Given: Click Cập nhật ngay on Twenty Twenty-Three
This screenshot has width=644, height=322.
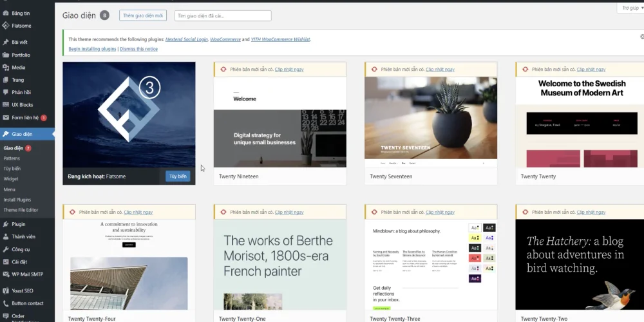Looking at the screenshot, I should (440, 213).
